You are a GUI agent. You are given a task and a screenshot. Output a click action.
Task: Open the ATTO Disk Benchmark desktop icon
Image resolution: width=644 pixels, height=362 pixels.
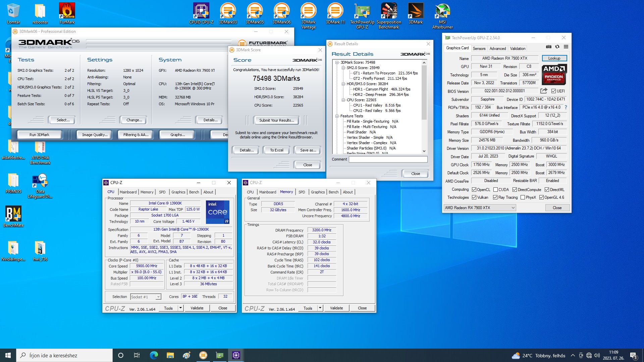(40, 153)
